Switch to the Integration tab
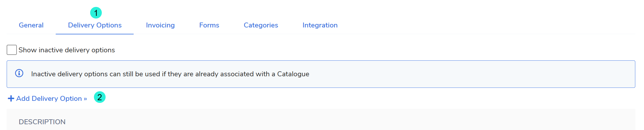 [x=320, y=25]
